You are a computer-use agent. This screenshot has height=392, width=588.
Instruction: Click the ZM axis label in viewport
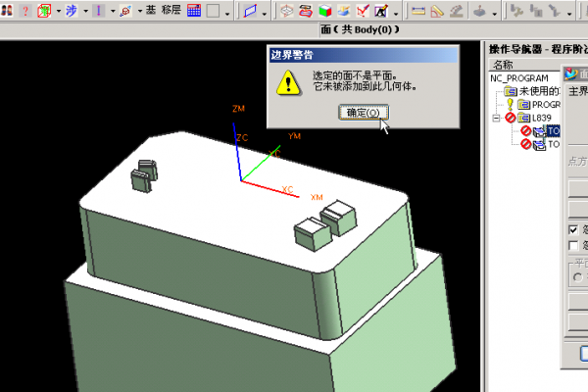pos(238,109)
